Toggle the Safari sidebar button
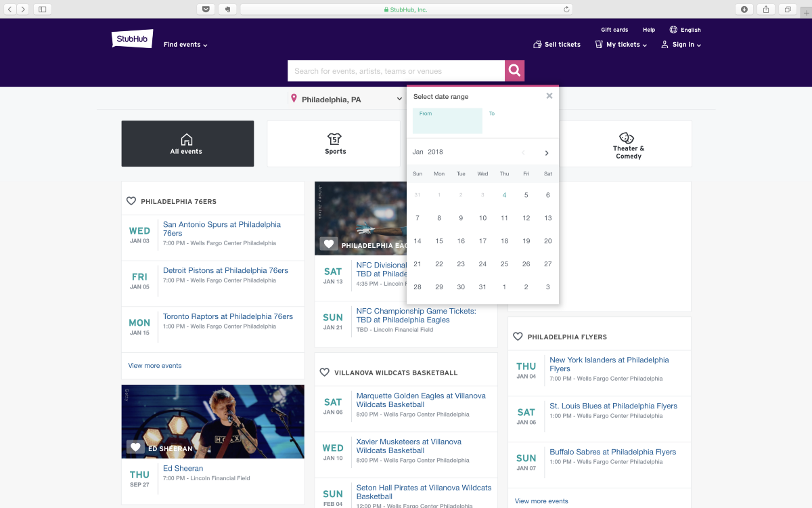 point(42,9)
